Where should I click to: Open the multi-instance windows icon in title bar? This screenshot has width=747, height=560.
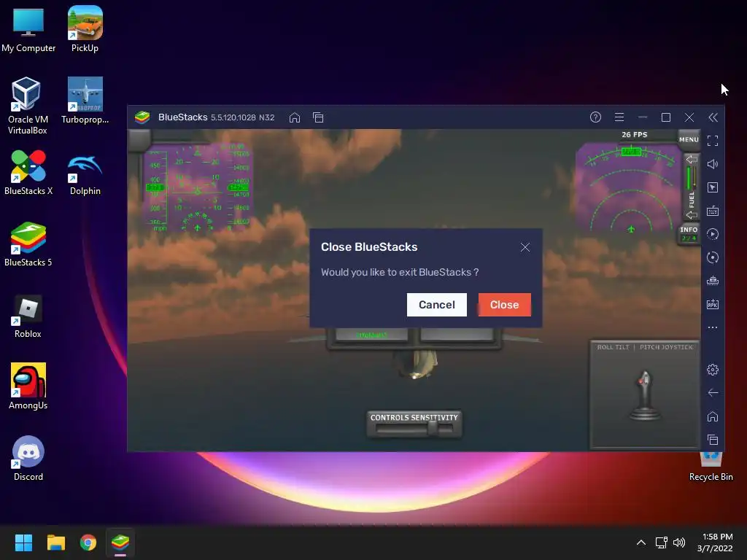(318, 117)
